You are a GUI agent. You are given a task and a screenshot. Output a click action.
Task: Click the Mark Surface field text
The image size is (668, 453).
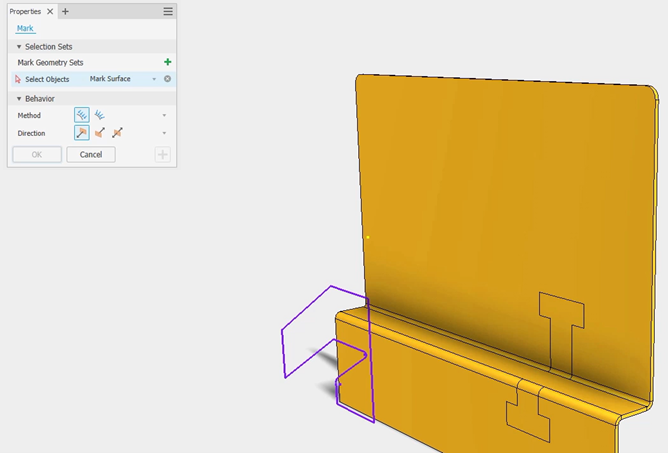(110, 79)
